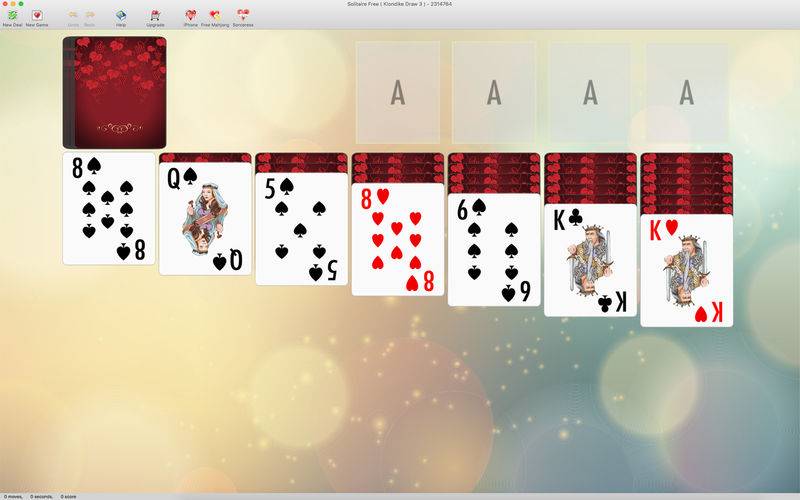This screenshot has width=800, height=500.
Task: Select the 8 of spades card
Action: point(109,209)
